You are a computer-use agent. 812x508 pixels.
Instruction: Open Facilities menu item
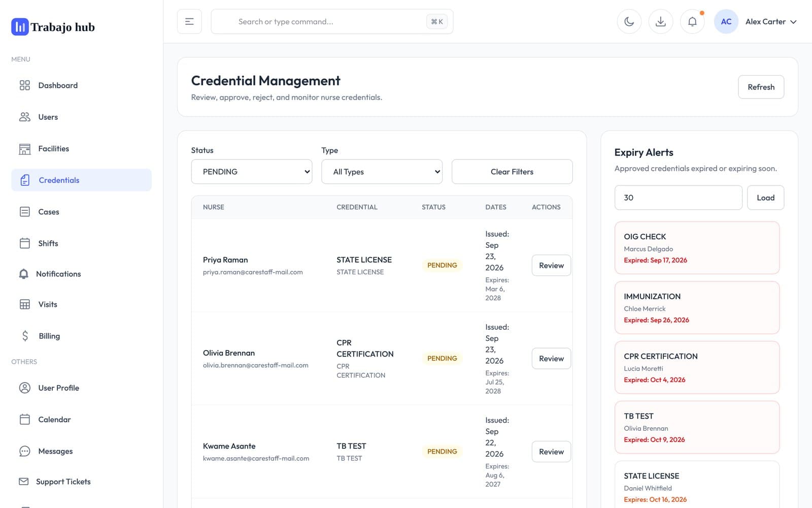81,148
